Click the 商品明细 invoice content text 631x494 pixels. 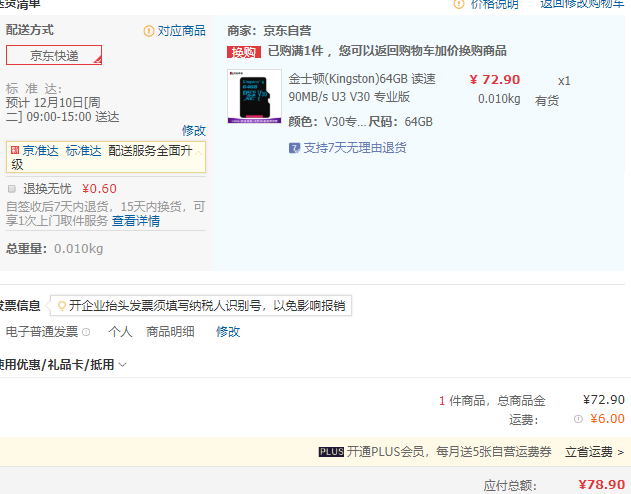click(170, 331)
